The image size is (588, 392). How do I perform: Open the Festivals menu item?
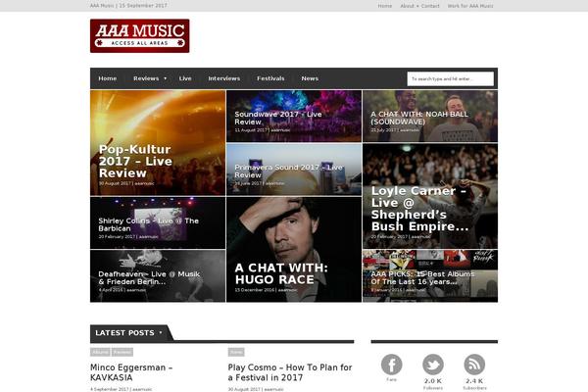pyautogui.click(x=270, y=78)
